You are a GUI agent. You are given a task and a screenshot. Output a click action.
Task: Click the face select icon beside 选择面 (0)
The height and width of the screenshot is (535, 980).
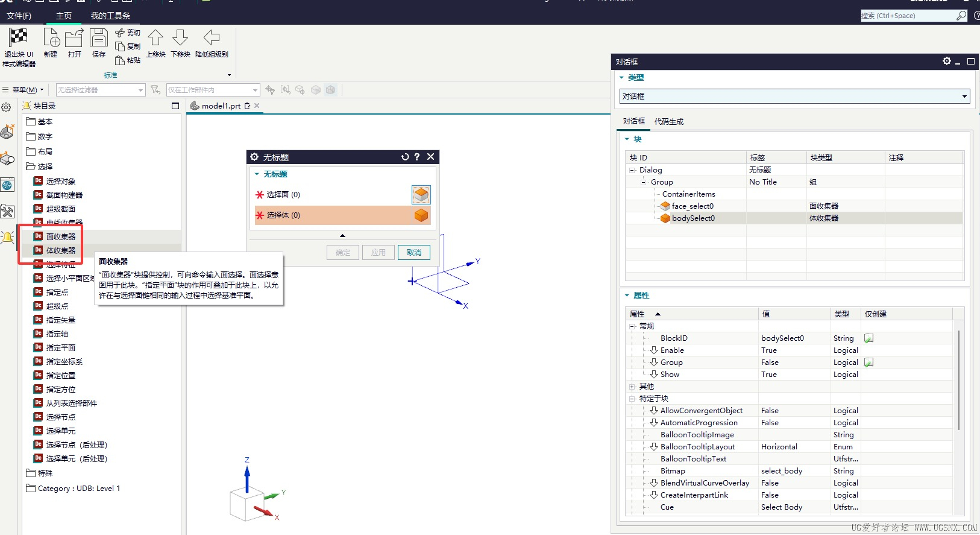point(421,194)
